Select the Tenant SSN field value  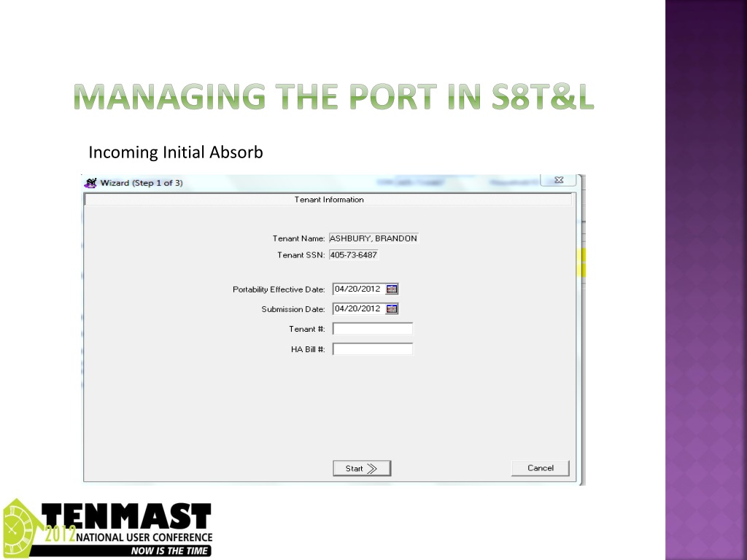tap(354, 255)
